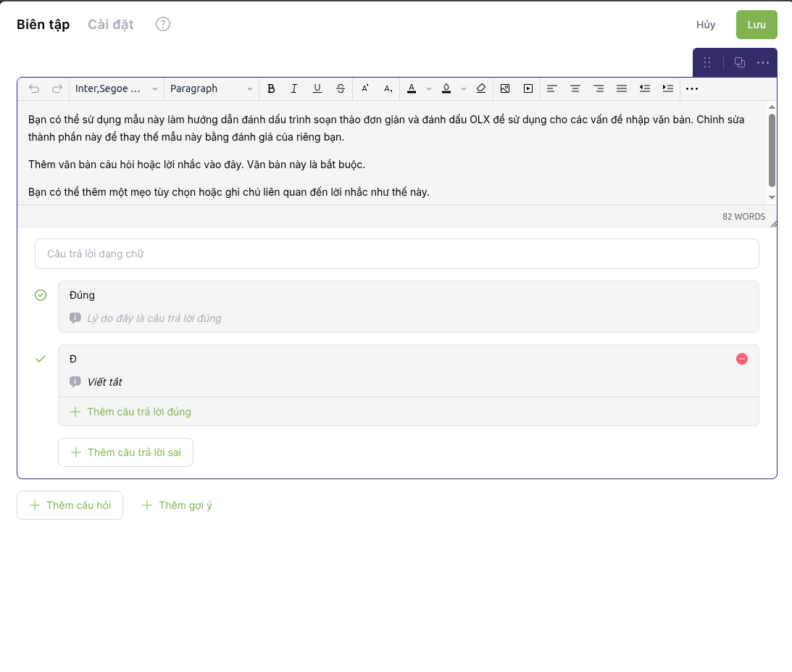Toggle bold formatting
This screenshot has height=672, width=792.
coord(271,89)
